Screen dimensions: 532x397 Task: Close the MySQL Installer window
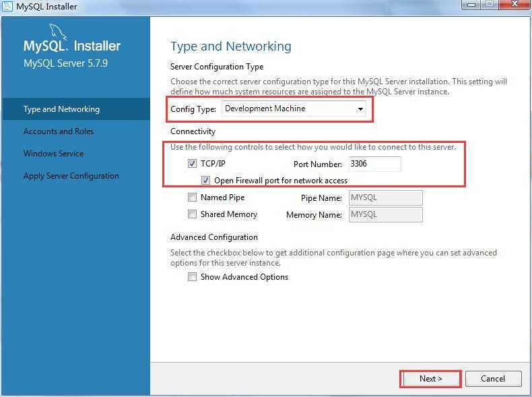[x=514, y=5]
